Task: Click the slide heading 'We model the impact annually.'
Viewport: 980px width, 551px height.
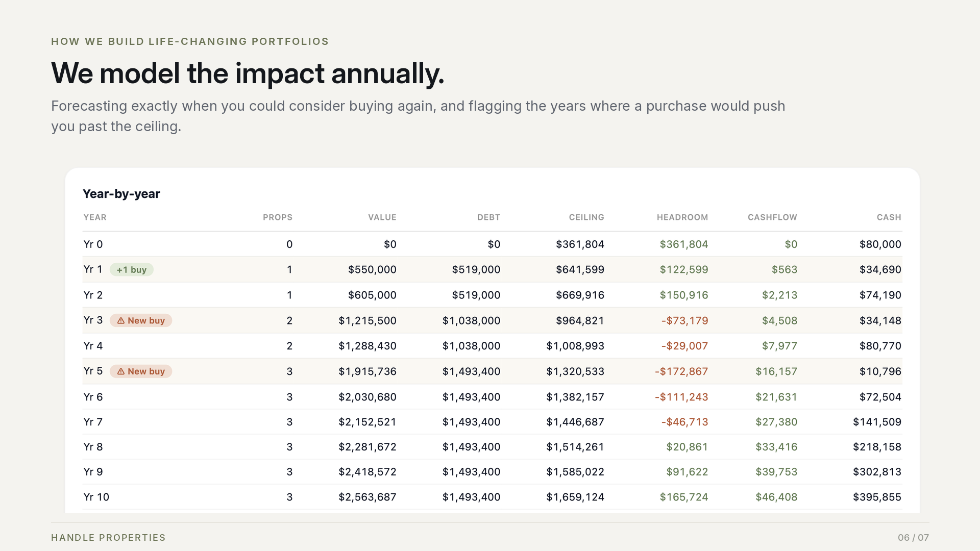Action: 248,73
